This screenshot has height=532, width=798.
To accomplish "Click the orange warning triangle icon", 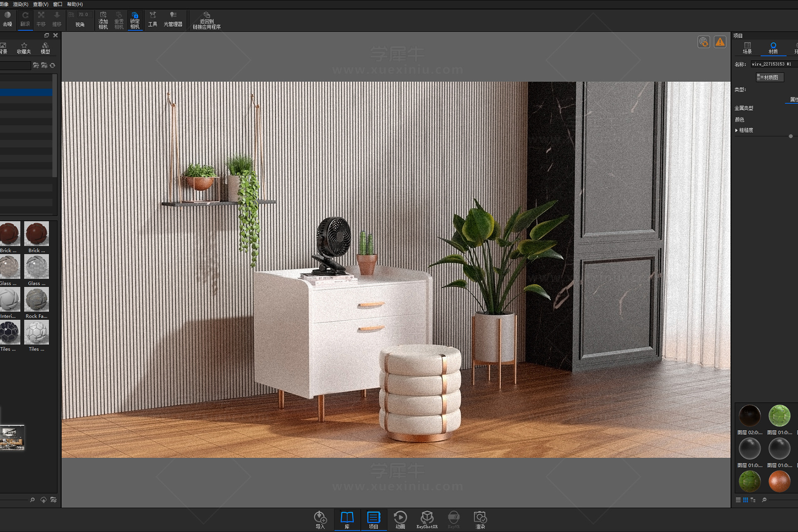I will coord(720,42).
